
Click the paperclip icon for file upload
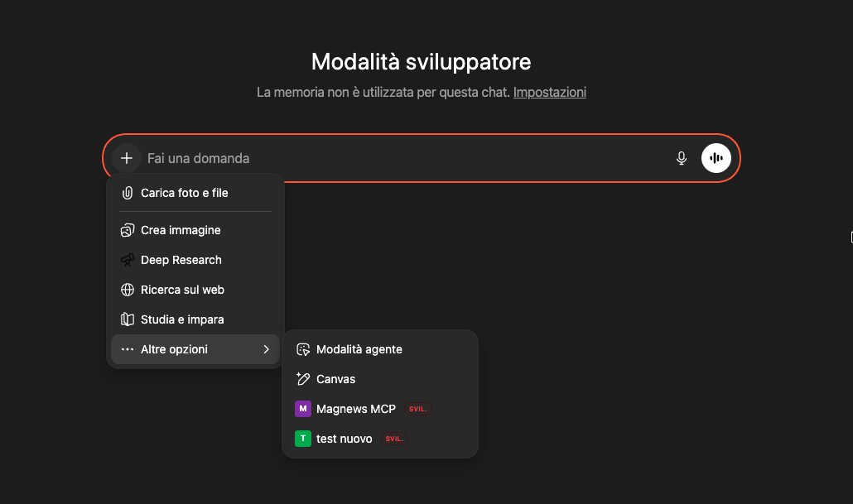point(128,193)
